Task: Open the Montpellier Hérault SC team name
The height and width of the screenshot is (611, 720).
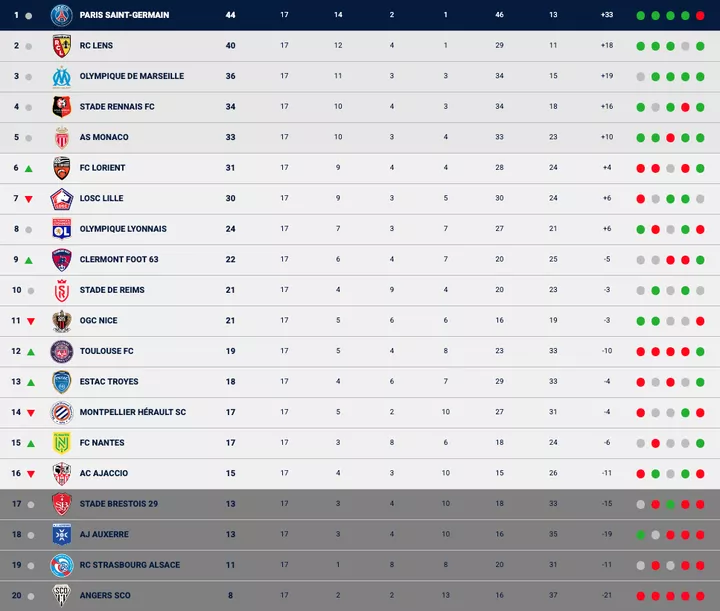Action: [132, 412]
